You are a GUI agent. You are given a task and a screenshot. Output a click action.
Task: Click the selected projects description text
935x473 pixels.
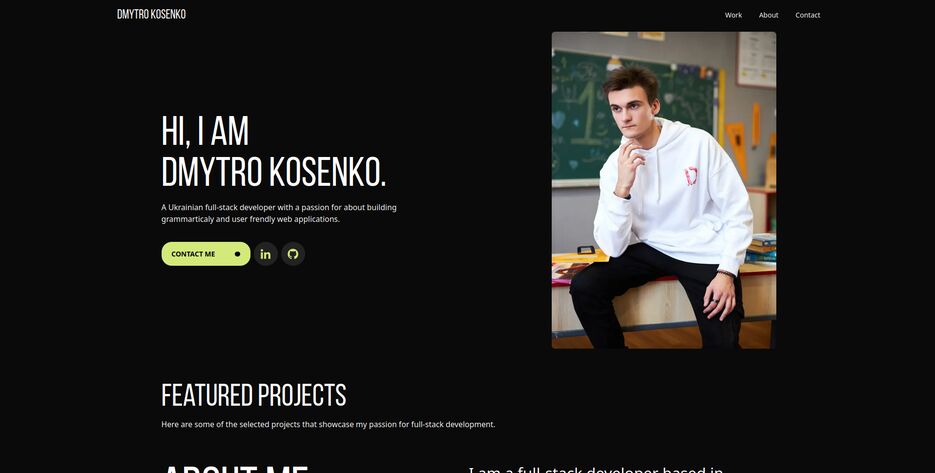(328, 425)
